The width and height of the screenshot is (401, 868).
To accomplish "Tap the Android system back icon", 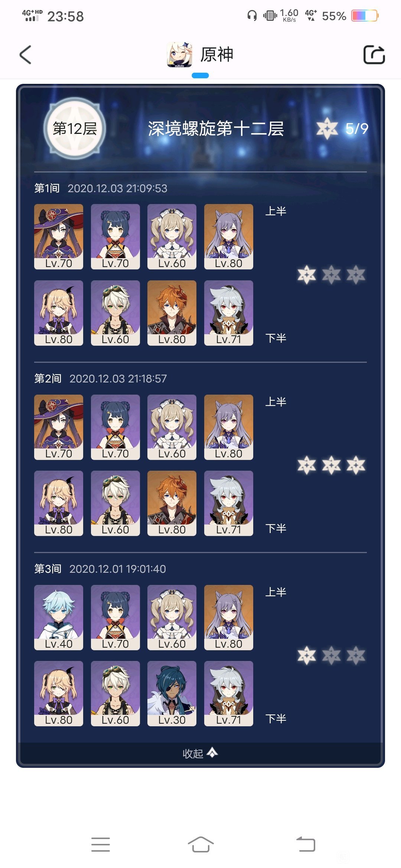I will [306, 845].
